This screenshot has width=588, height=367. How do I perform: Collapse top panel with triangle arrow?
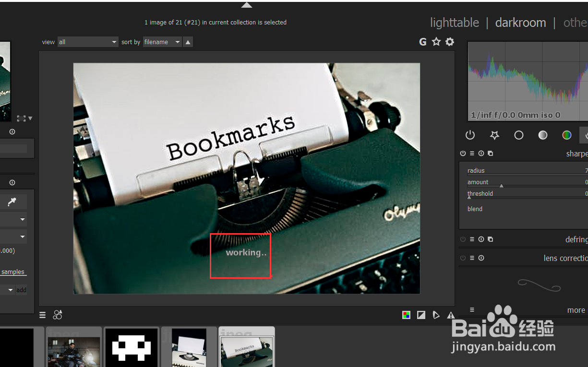[246, 5]
